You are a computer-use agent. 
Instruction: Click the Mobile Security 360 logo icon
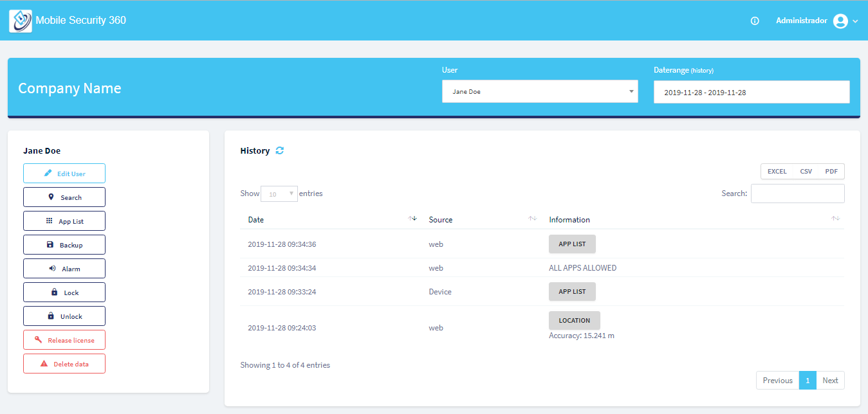pyautogui.click(x=21, y=21)
